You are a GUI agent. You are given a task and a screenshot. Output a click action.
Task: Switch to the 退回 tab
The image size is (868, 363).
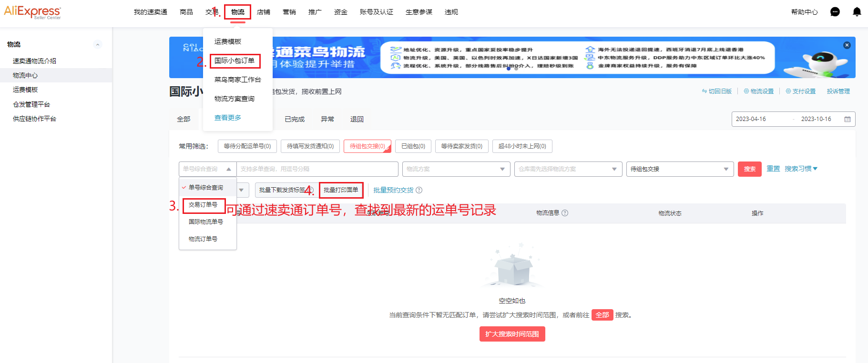pos(357,119)
